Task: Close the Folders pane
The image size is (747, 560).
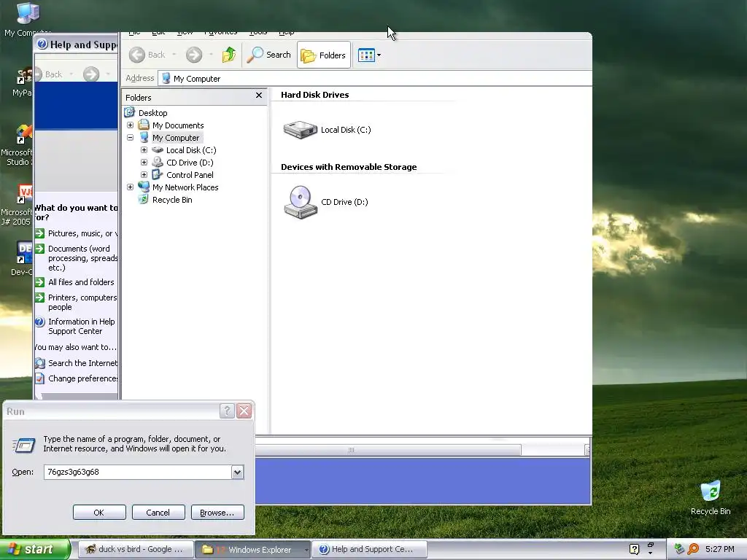Action: coord(259,96)
